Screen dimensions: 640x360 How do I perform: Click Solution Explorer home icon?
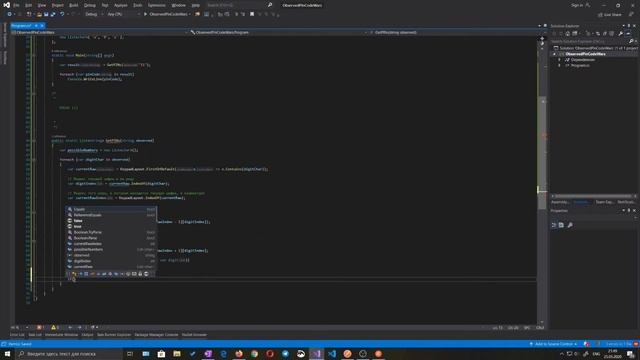pos(567,33)
